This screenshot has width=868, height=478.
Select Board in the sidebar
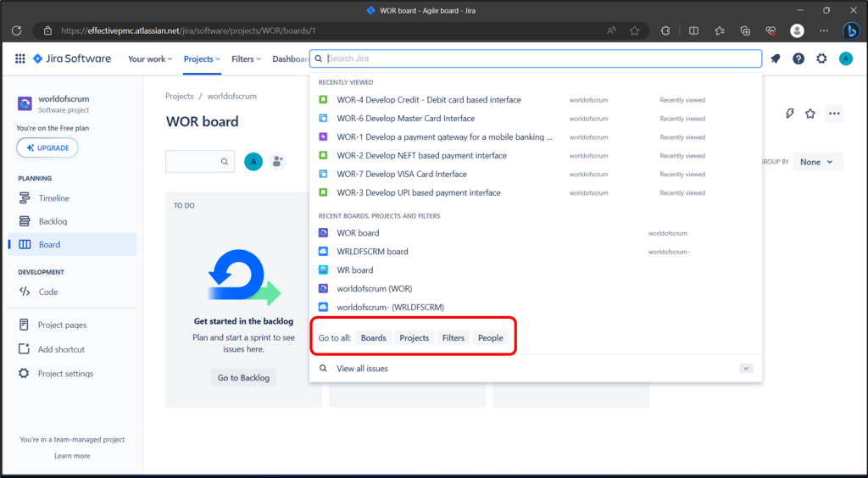click(72, 245)
